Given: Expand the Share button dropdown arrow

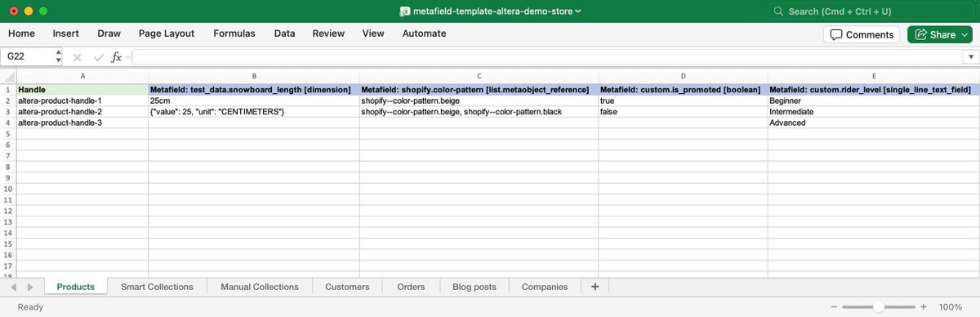Looking at the screenshot, I should 964,34.
